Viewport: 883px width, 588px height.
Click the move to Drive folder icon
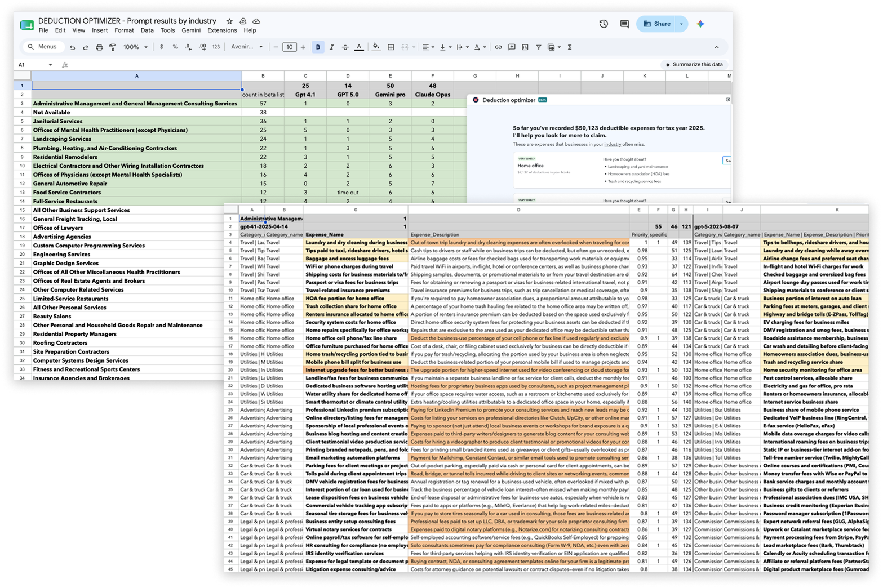[x=243, y=21]
